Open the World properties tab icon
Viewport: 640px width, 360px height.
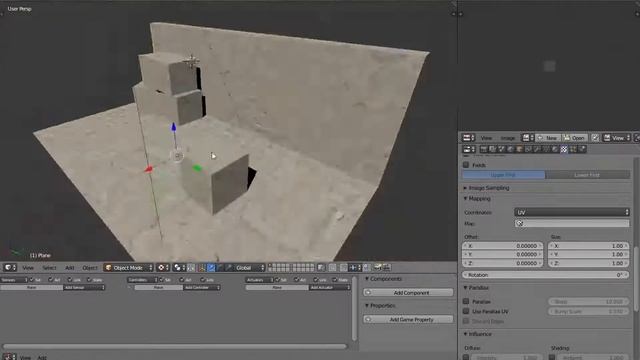pyautogui.click(x=510, y=149)
